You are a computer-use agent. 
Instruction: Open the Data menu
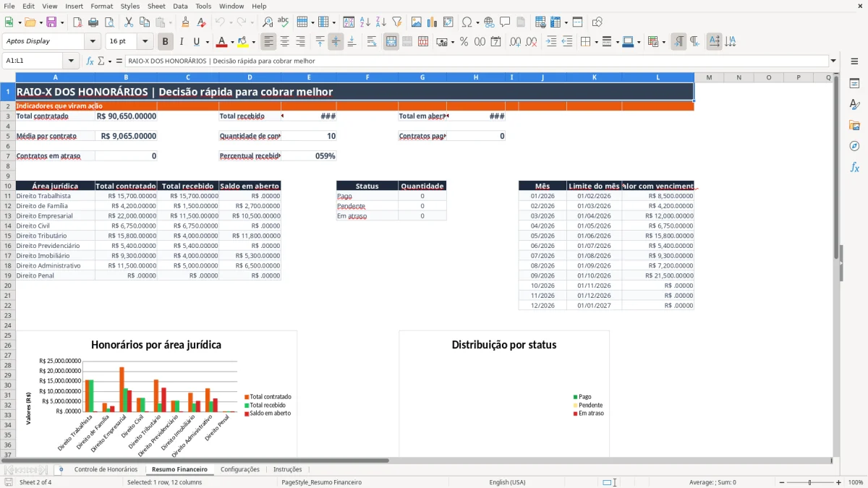click(x=180, y=6)
